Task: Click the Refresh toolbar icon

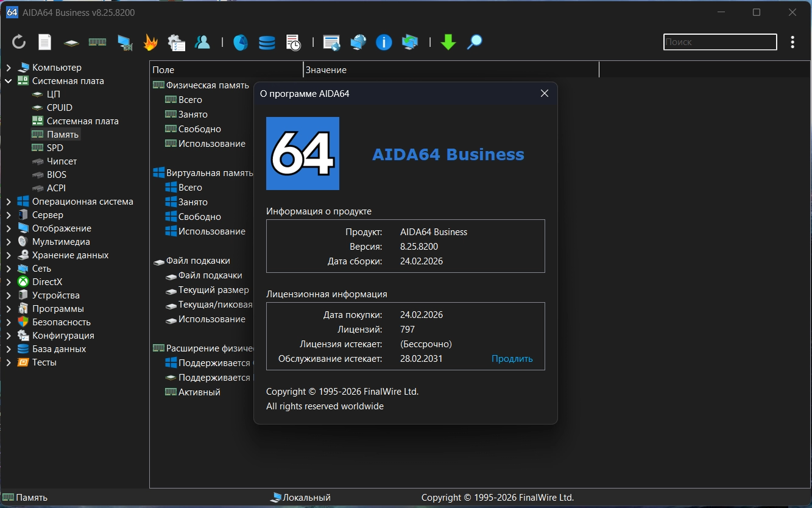Action: [19, 42]
